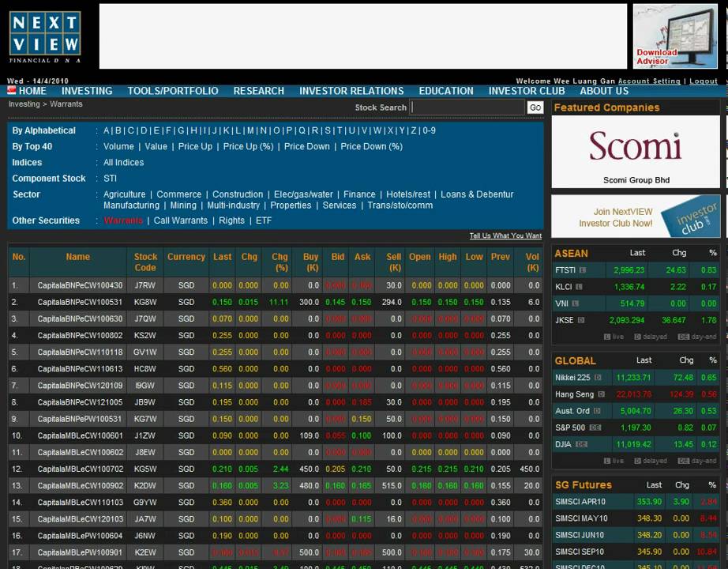
Task: Click the Logout link
Action: point(704,81)
